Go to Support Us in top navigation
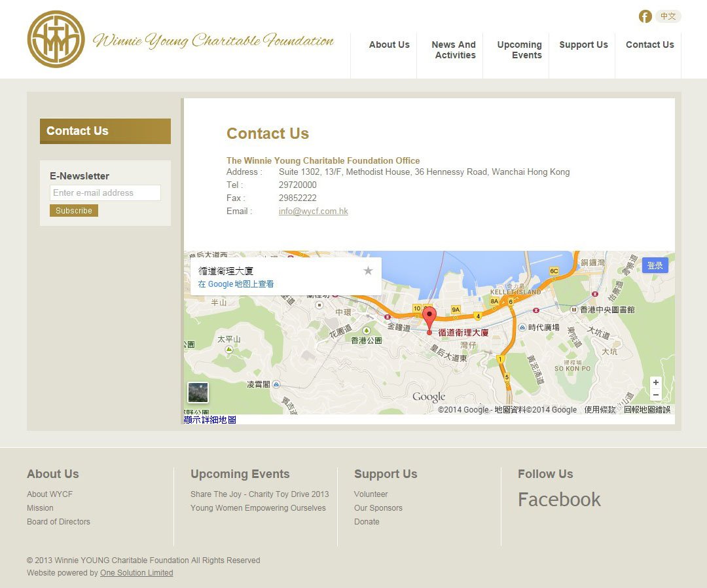Image resolution: width=707 pixels, height=588 pixels. click(583, 45)
